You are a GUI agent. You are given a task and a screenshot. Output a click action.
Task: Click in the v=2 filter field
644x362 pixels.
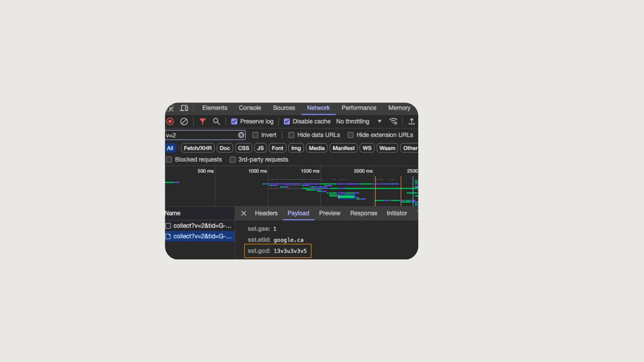[x=201, y=135]
